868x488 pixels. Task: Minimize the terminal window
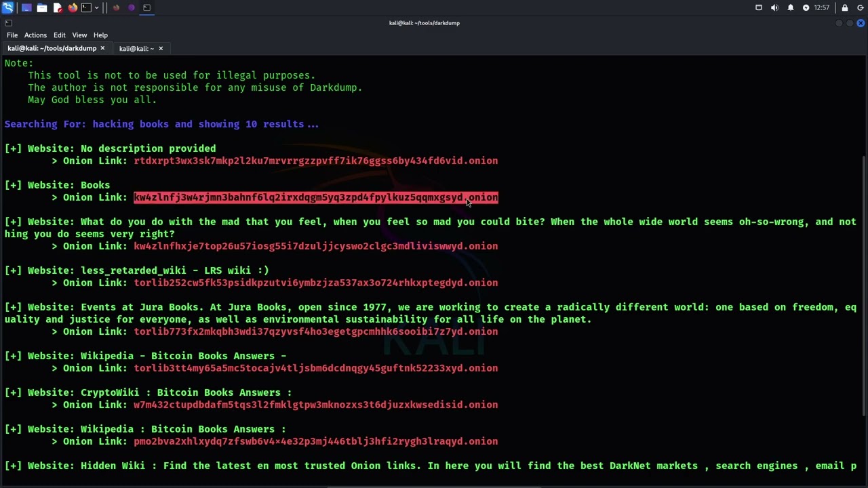[839, 23]
